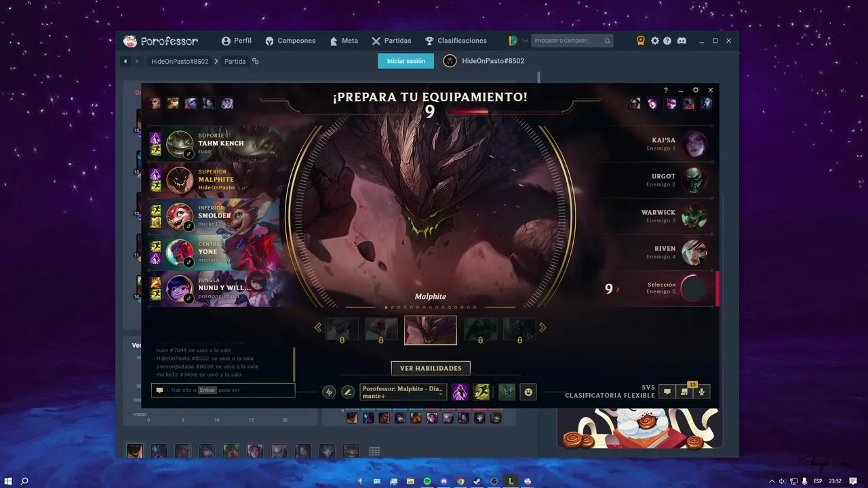Open the Perfil menu in Porofessor

point(236,41)
